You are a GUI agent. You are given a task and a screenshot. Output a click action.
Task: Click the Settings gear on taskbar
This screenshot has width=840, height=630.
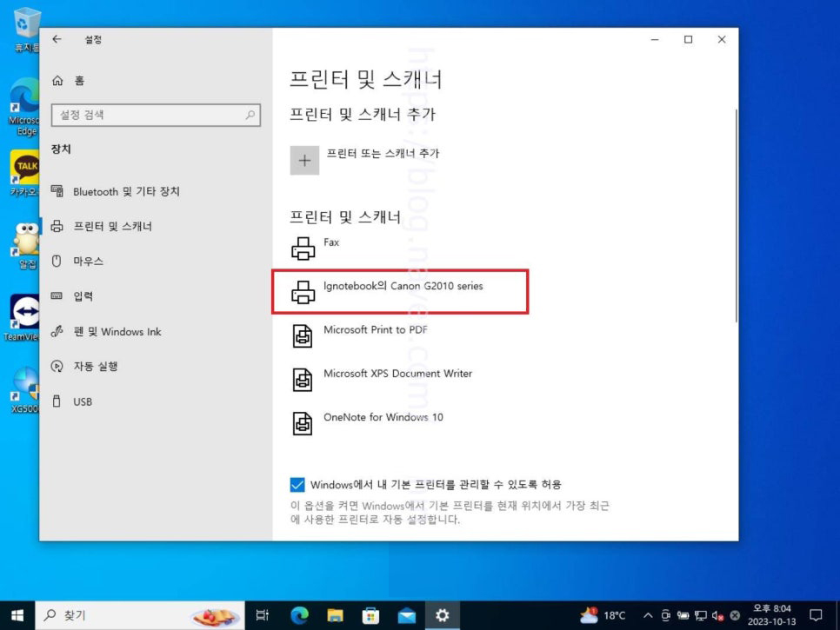(x=443, y=615)
